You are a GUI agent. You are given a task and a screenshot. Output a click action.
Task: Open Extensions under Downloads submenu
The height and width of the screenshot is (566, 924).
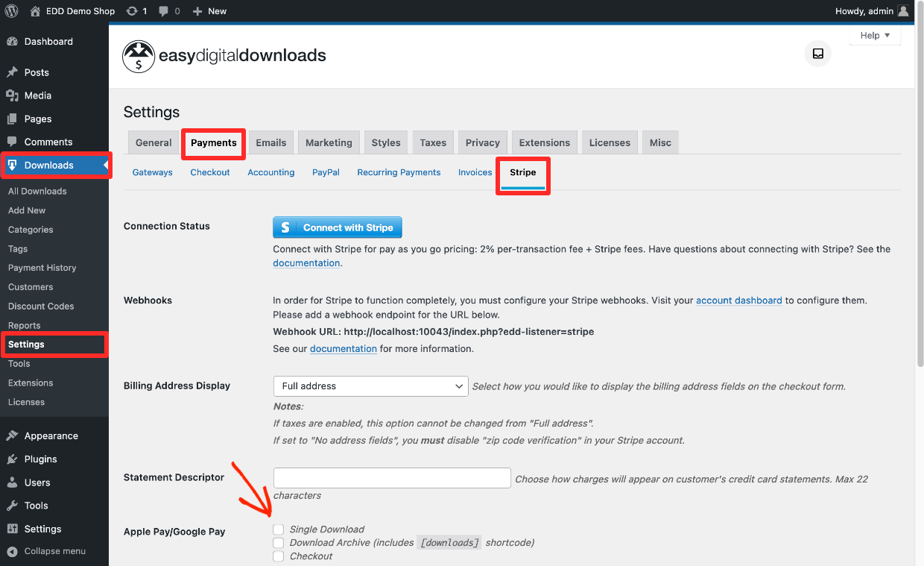pos(31,383)
